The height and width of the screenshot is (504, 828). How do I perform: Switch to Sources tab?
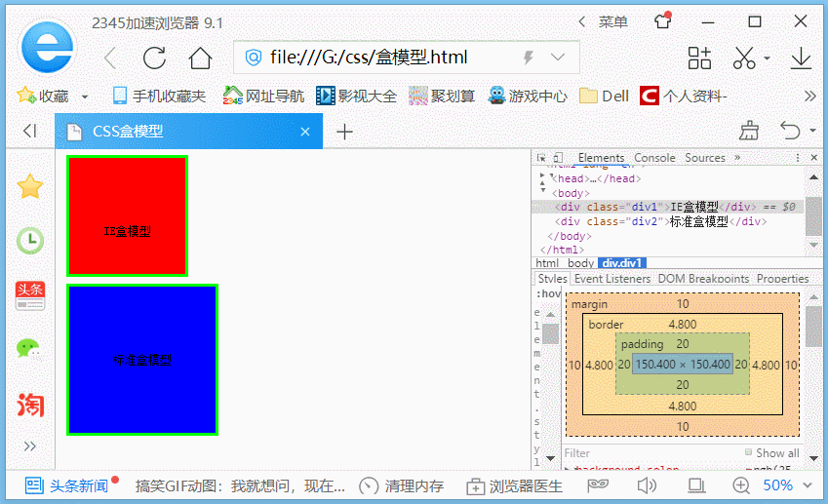pos(705,158)
